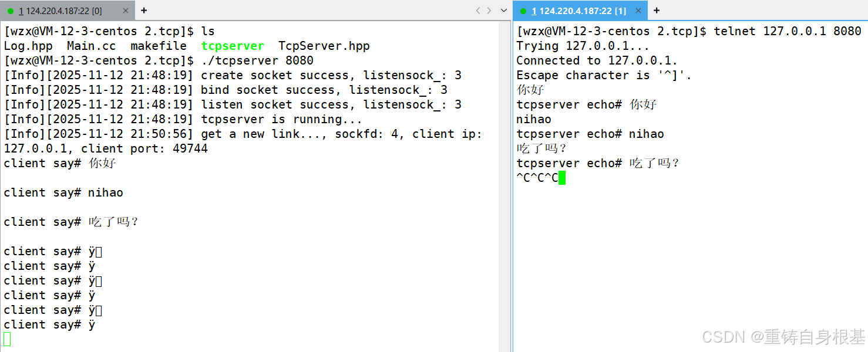Place cursor at the left terminal's empty prompt
This screenshot has width=868, height=352.
[x=7, y=339]
